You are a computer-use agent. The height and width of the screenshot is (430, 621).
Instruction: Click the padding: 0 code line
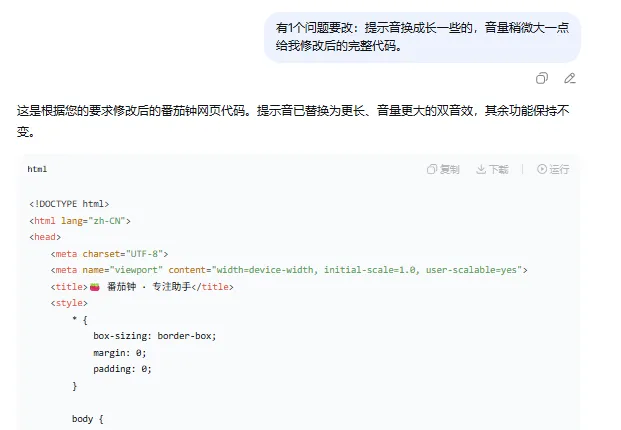pos(122,369)
